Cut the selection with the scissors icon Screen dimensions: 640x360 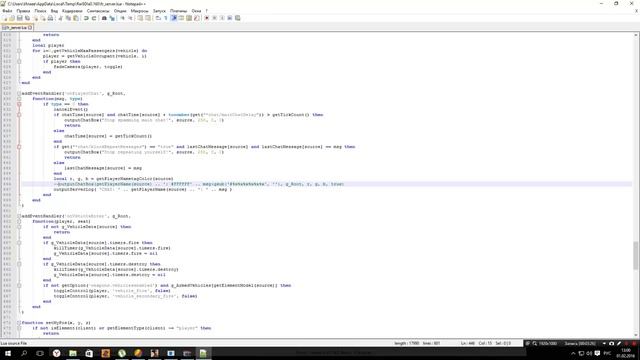pyautogui.click(x=60, y=18)
